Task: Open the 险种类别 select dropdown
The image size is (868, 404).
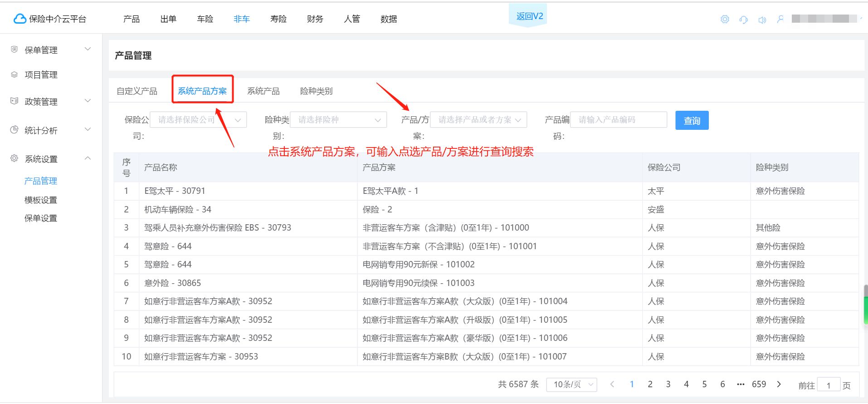Action: [x=338, y=120]
